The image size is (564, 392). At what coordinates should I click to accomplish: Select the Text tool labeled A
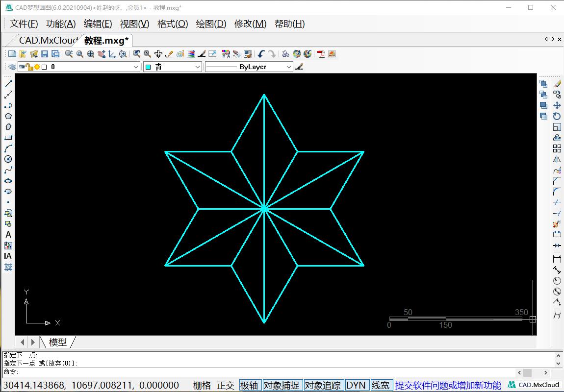pyautogui.click(x=8, y=235)
